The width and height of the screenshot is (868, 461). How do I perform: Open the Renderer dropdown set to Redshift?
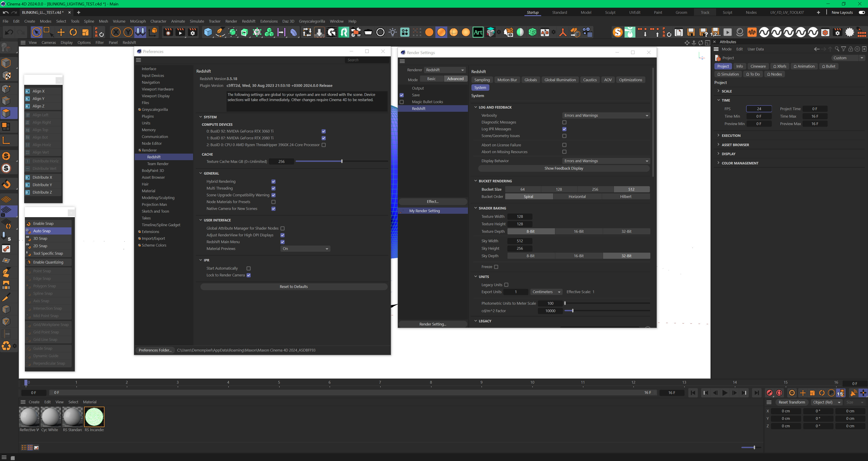pos(445,70)
